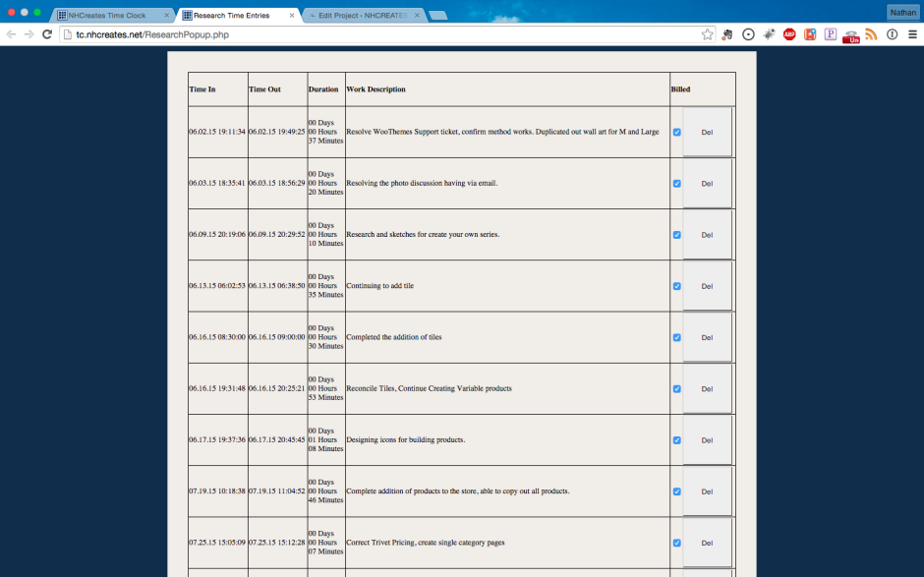
Task: Toggle Billed for Completed the addition of tiles
Action: point(677,338)
